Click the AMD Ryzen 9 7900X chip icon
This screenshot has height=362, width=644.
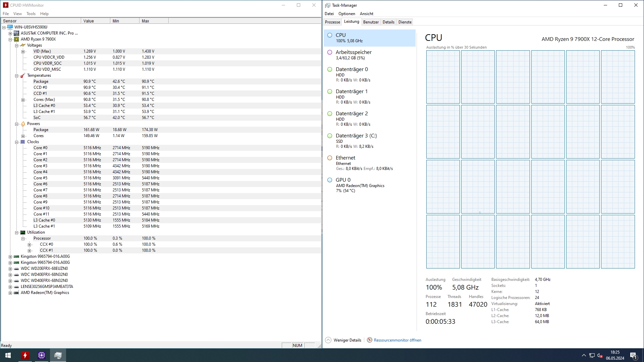[x=16, y=39]
